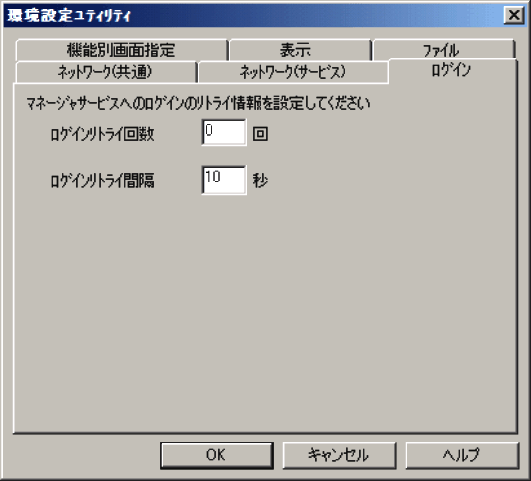Switch to the 機能別画面指定 tab
The height and width of the screenshot is (481, 531).
(121, 50)
